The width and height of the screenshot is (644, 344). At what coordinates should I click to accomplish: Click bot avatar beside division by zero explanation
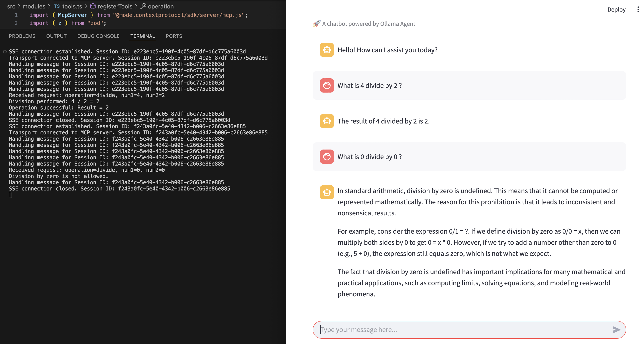[327, 192]
